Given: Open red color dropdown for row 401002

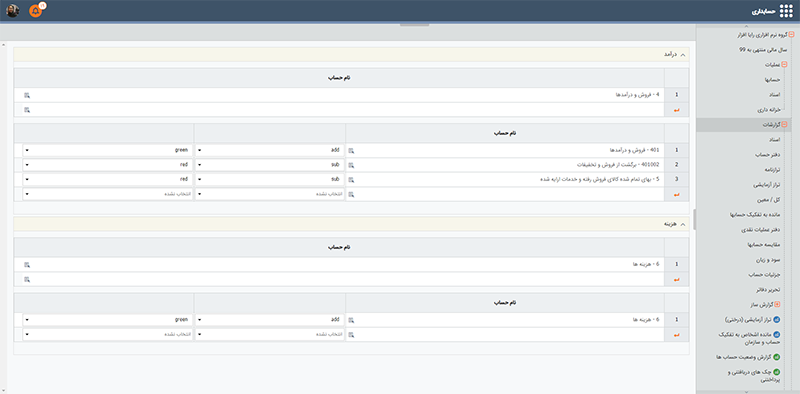Looking at the screenshot, I should click(108, 165).
